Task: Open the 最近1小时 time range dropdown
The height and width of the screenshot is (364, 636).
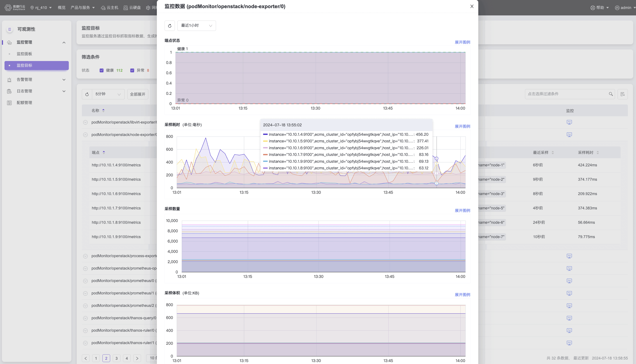Action: click(196, 26)
